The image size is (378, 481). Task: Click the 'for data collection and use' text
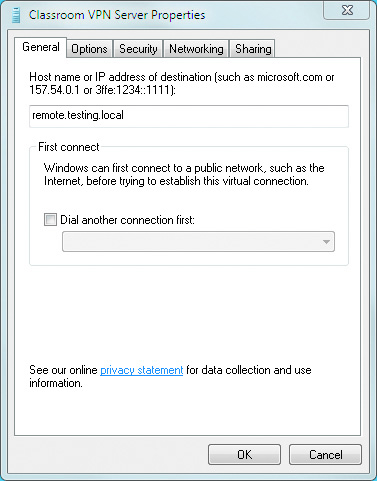pyautogui.click(x=249, y=370)
